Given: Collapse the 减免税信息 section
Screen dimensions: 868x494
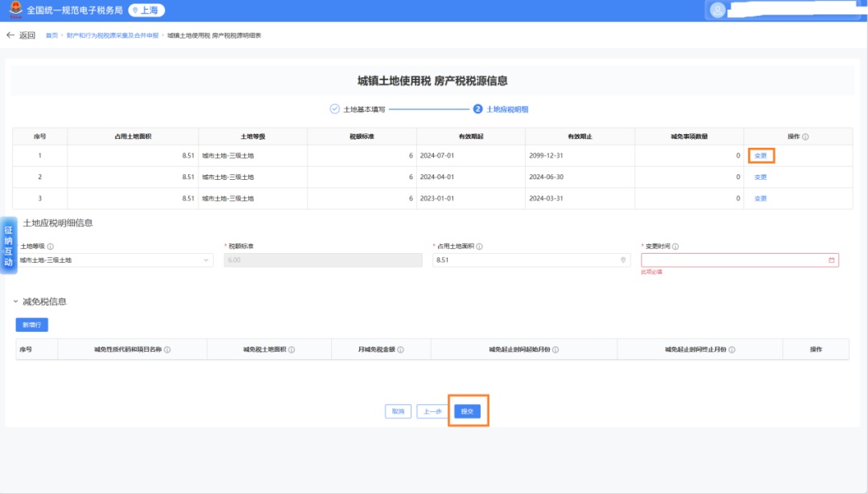Looking at the screenshot, I should tap(15, 302).
